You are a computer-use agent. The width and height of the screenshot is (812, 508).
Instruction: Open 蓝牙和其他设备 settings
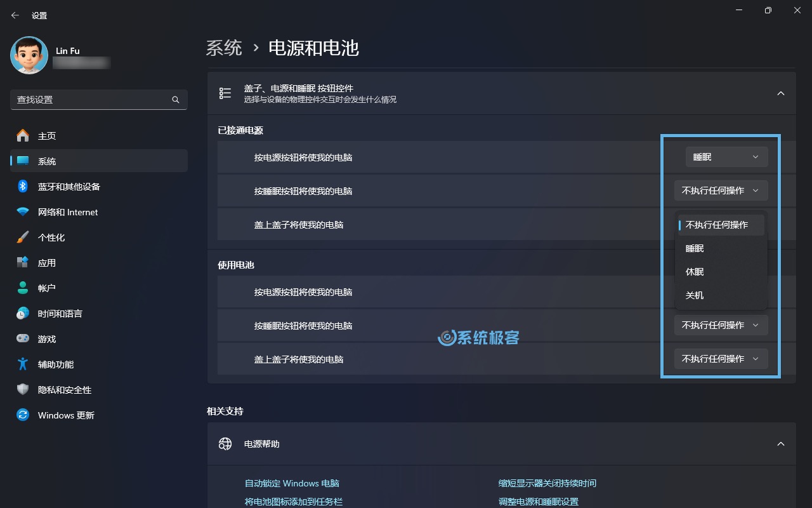click(99, 186)
